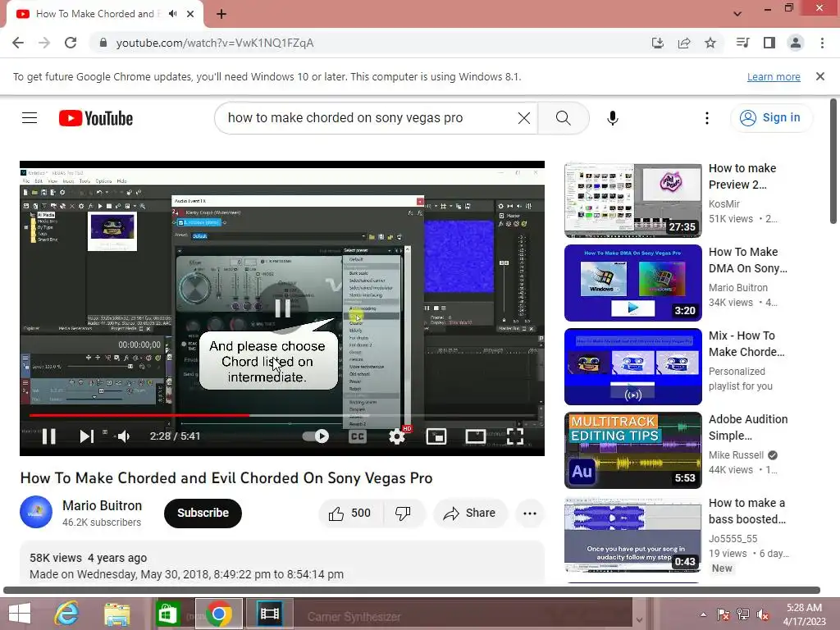
Task: Toggle closed captions on the player
Action: click(x=358, y=436)
